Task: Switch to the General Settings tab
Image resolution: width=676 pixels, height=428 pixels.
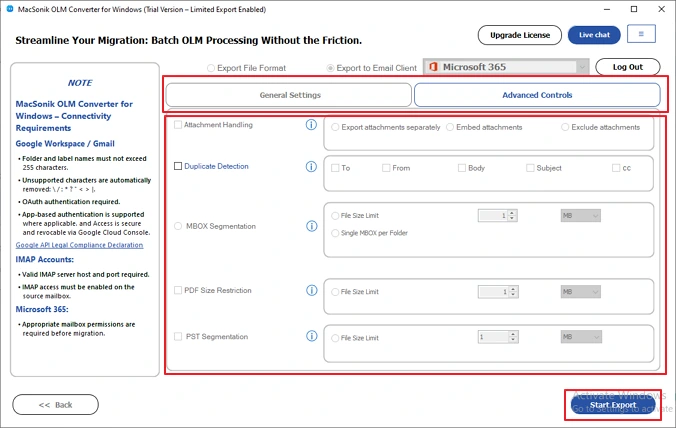Action: point(288,95)
